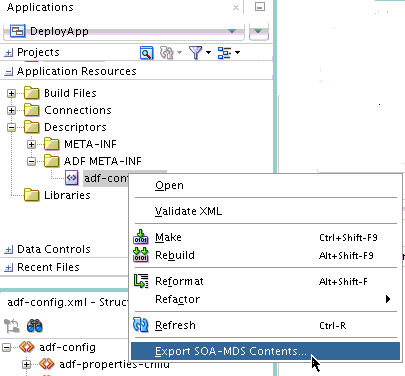Image resolution: width=405 pixels, height=376 pixels.
Task: Choose Validate XML from the context menu
Action: (x=265, y=211)
